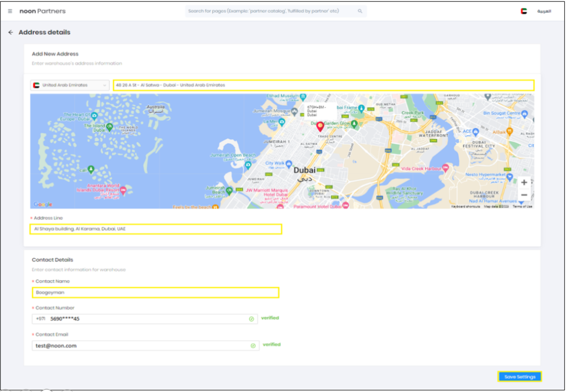The width and height of the screenshot is (566, 392).
Task: Select the La Mer map marker
Action: coord(282,122)
